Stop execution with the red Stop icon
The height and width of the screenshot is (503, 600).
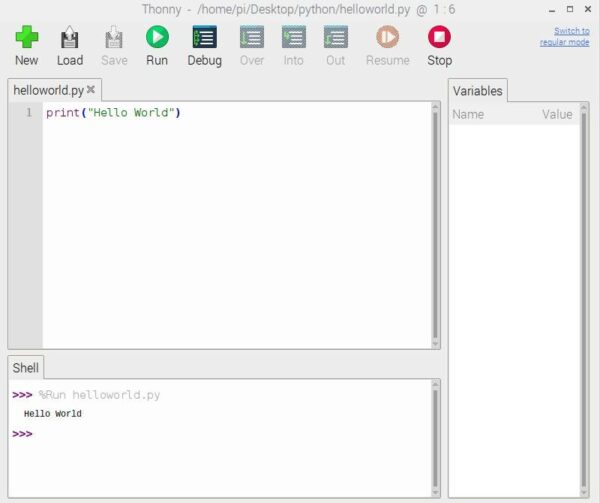tap(439, 38)
